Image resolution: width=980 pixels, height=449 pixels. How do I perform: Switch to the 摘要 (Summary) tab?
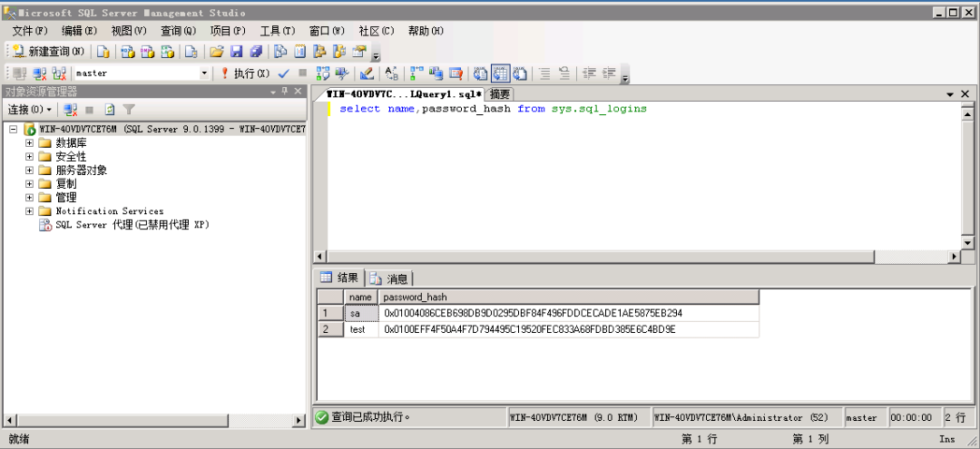pos(500,94)
